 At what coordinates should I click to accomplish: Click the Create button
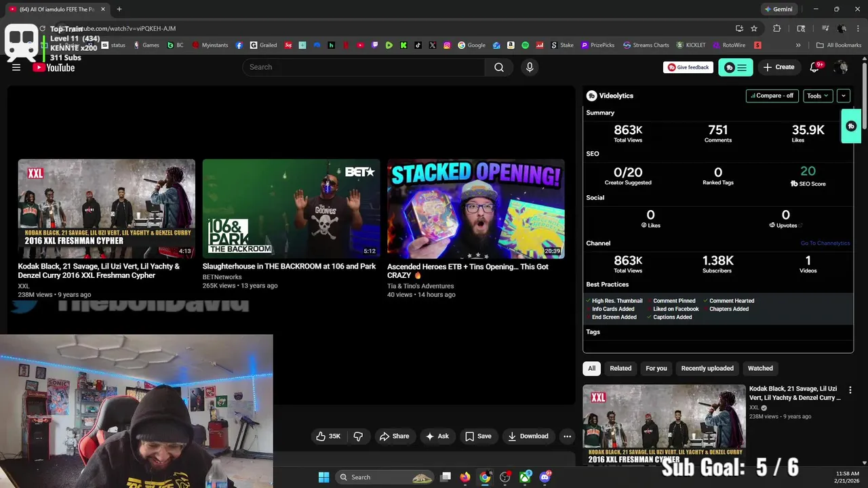[x=778, y=67]
